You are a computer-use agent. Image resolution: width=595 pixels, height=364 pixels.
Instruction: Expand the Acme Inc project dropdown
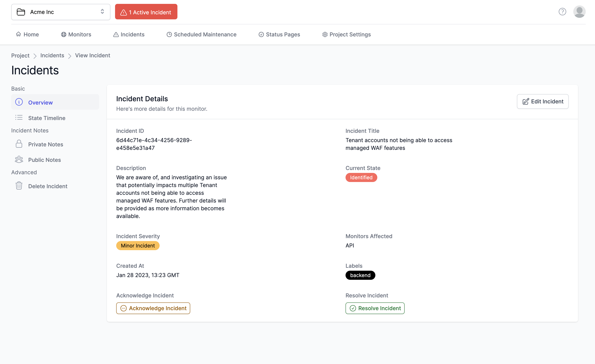pyautogui.click(x=102, y=11)
